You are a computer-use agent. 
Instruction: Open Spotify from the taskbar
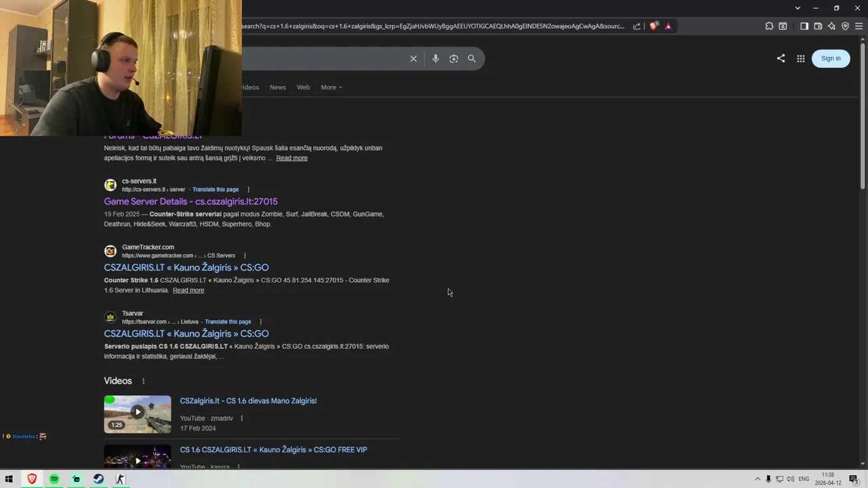point(54,479)
